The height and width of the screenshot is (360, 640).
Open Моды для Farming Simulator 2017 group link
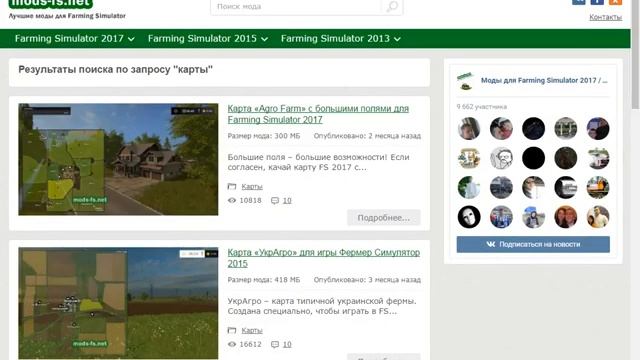[544, 80]
